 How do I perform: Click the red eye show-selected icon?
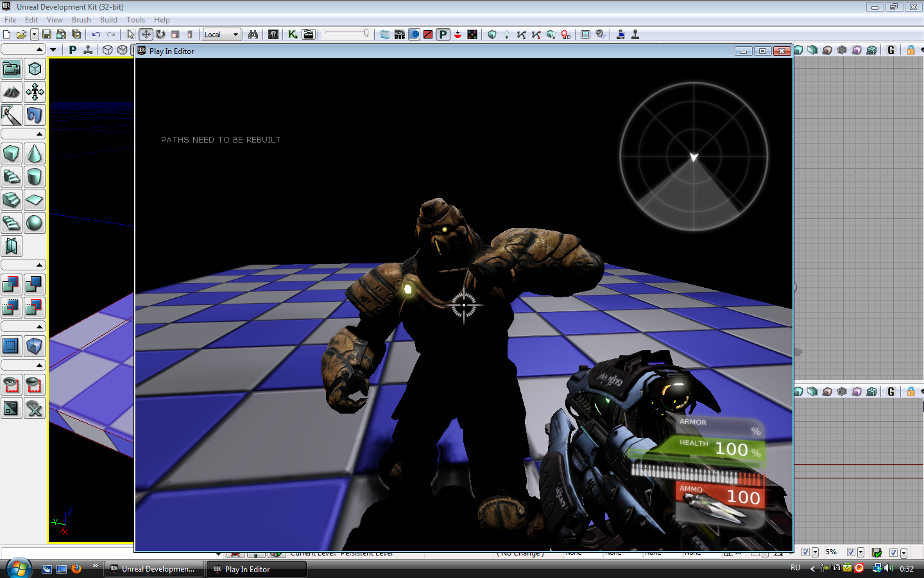12,385
